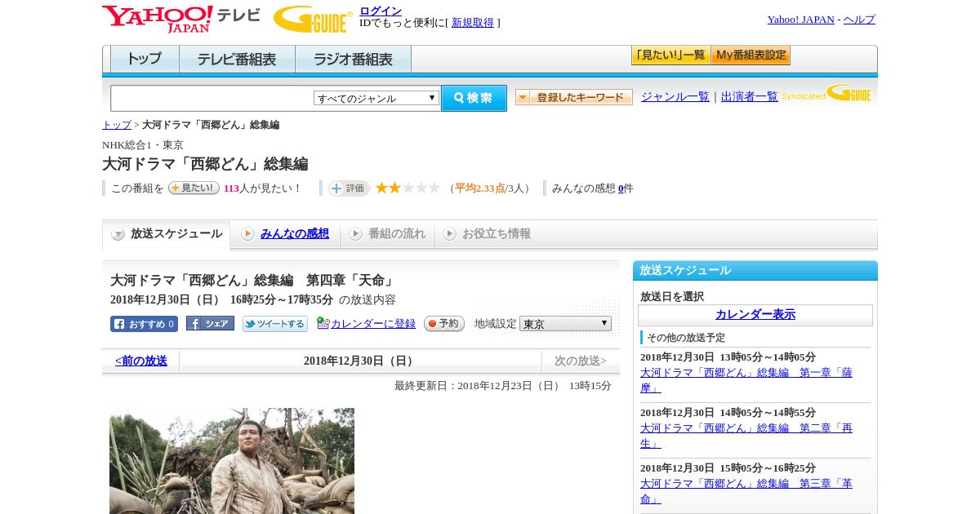Click the 見たい! add button
This screenshot has width=980, height=514.
click(194, 188)
